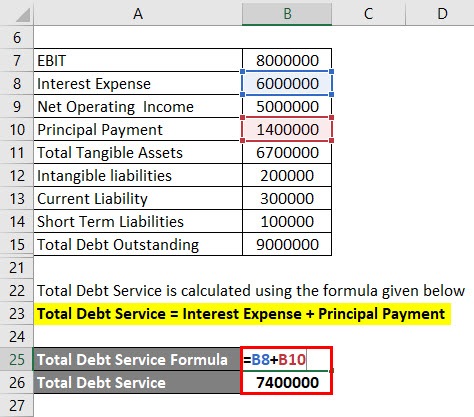Image resolution: width=474 pixels, height=417 pixels.
Task: Select row 23 header
Action: [x=17, y=314]
